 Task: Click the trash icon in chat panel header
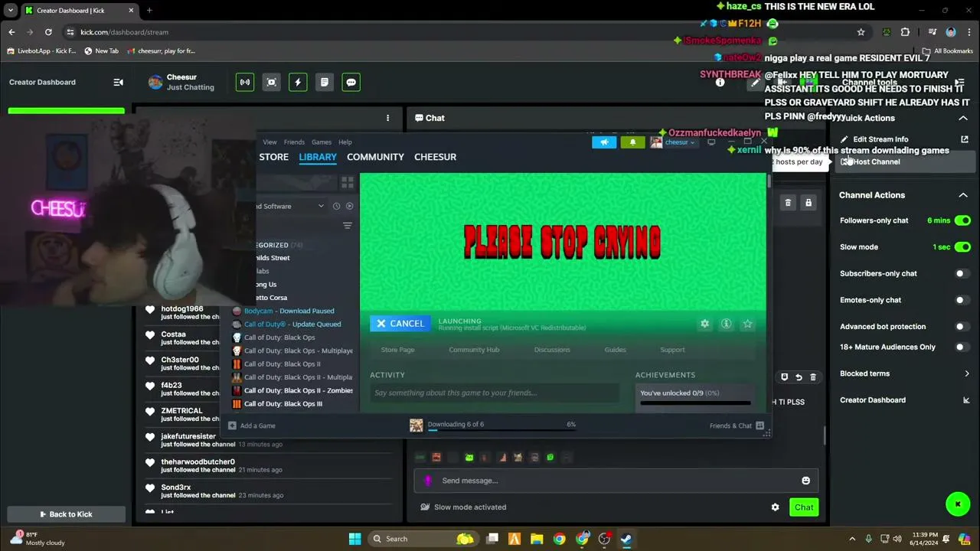click(788, 203)
